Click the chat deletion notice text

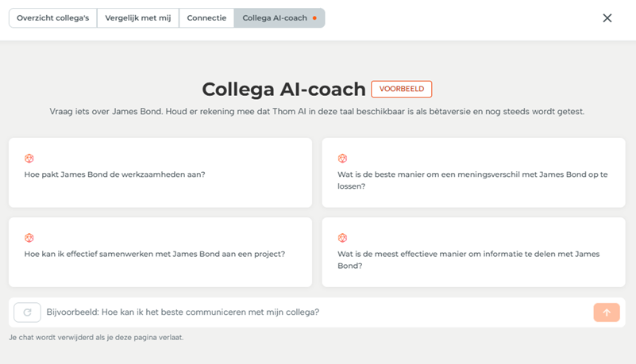coord(96,338)
